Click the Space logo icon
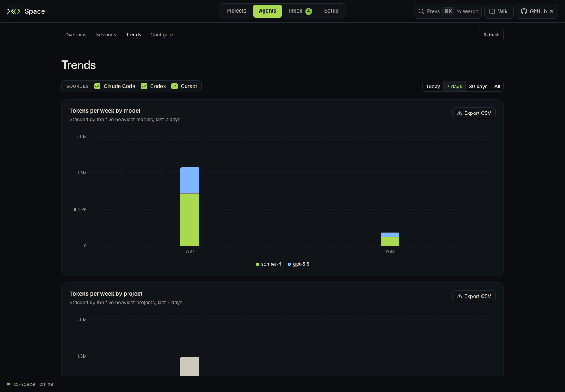The height and width of the screenshot is (392, 565). tap(14, 11)
